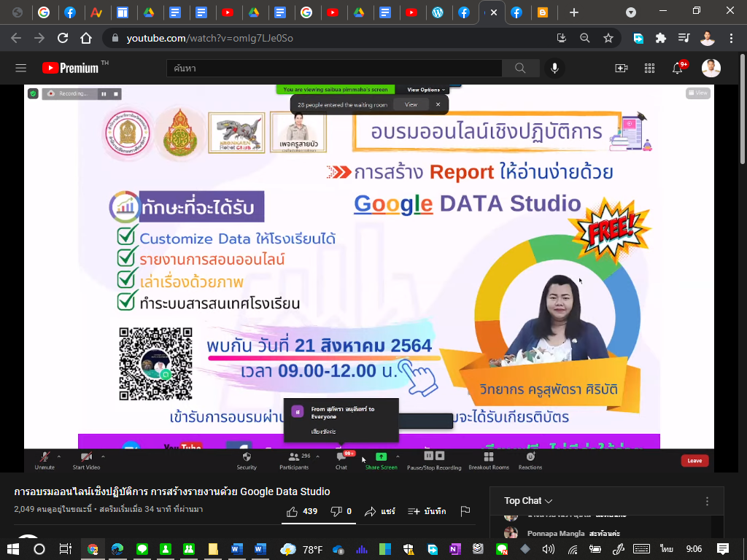Click the green Share Screen button
This screenshot has height=560, width=747.
381,461
